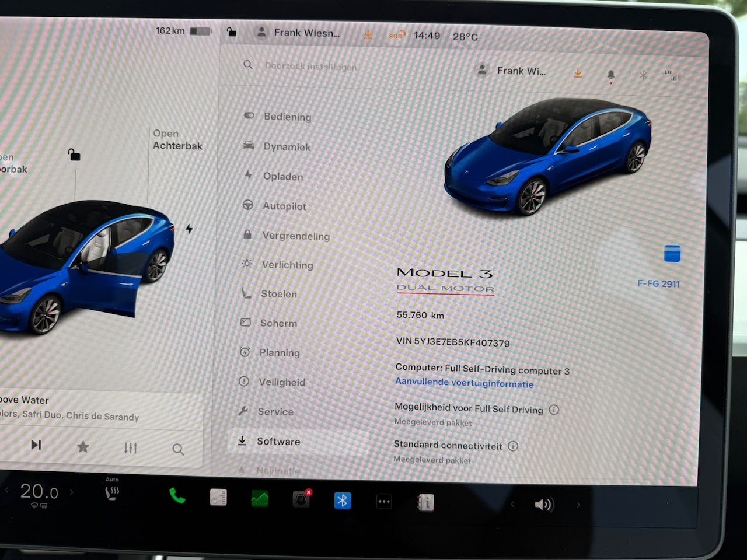Image resolution: width=747 pixels, height=560 pixels.
Task: Tap the blue color square above F-FG 2911
Action: coord(672,254)
